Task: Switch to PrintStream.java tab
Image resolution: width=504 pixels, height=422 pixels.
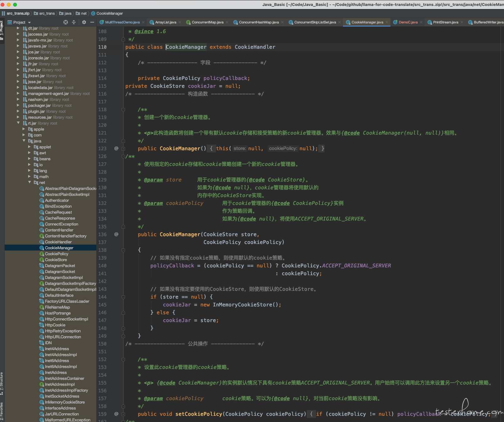Action: (x=445, y=22)
